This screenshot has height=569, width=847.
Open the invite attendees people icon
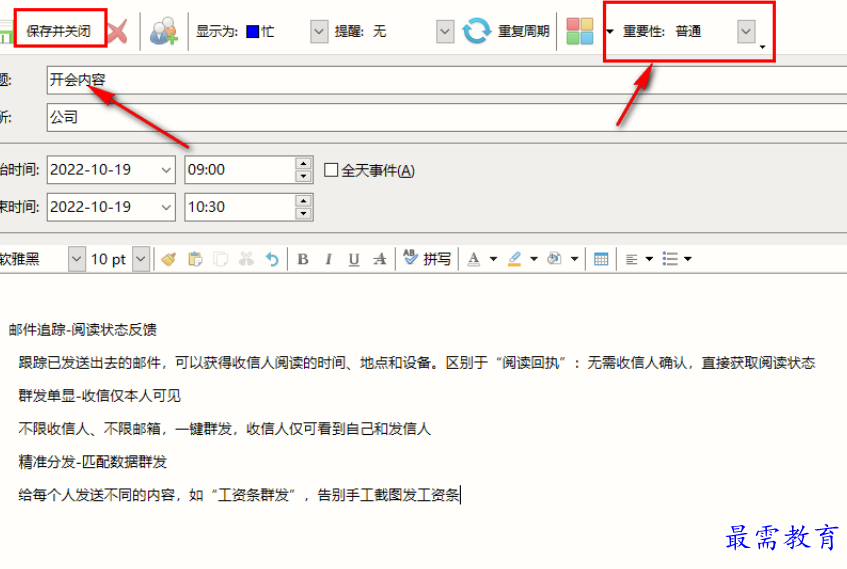(164, 31)
